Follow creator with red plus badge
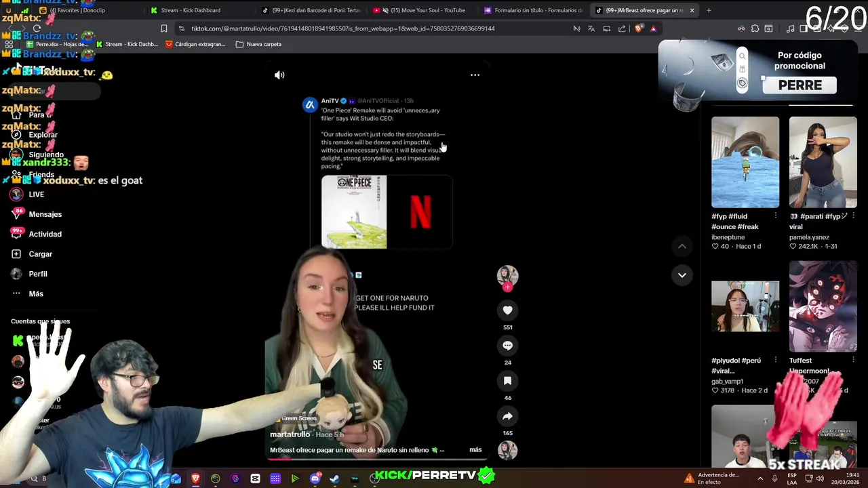 (507, 287)
